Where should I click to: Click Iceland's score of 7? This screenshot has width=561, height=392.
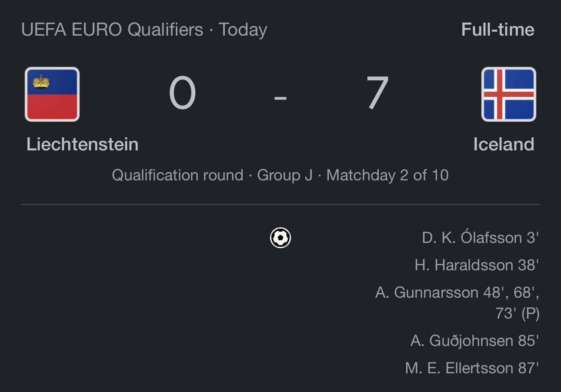coord(377,93)
